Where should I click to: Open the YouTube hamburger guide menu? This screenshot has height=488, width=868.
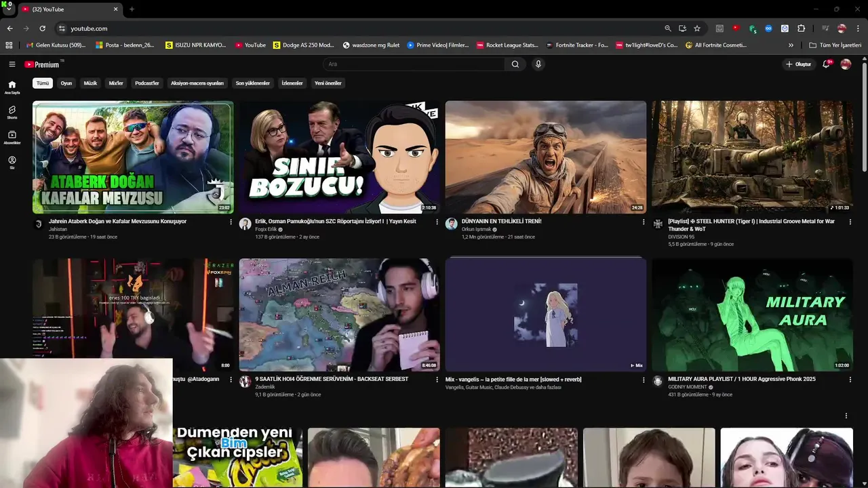click(12, 64)
